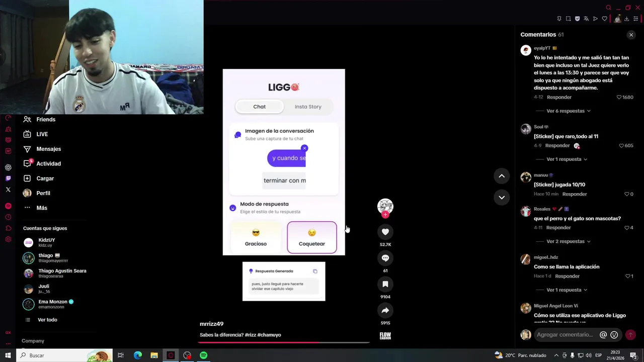Screen dimensions: 644x362
Task: Open X (Twitter) in the browser sidebar
Action: (8, 190)
